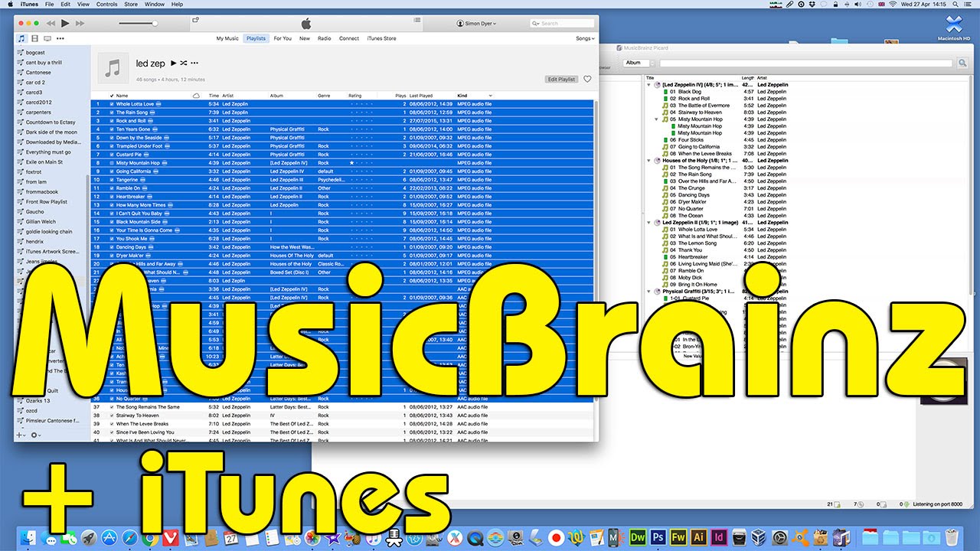Focus the iTunes search field
980x551 pixels.
(x=562, y=24)
